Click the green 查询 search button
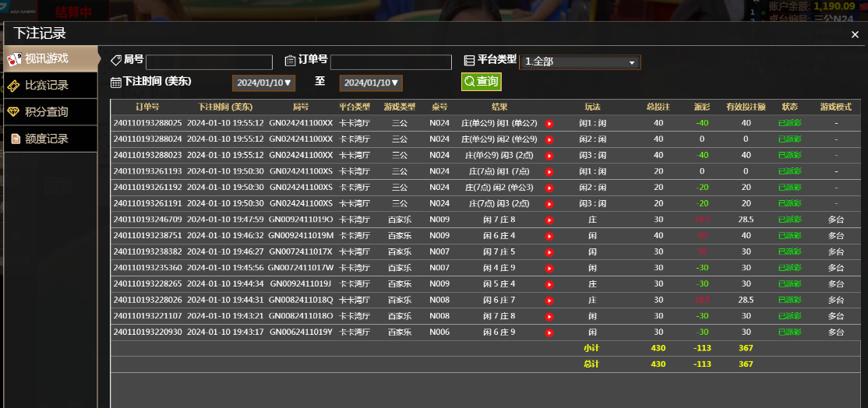868x408 pixels. (x=482, y=82)
